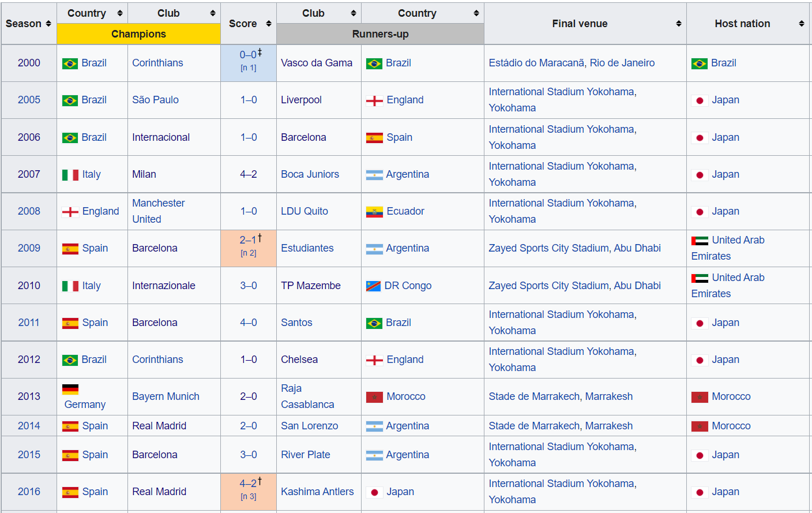Open the San Lorenzo club link

(310, 426)
